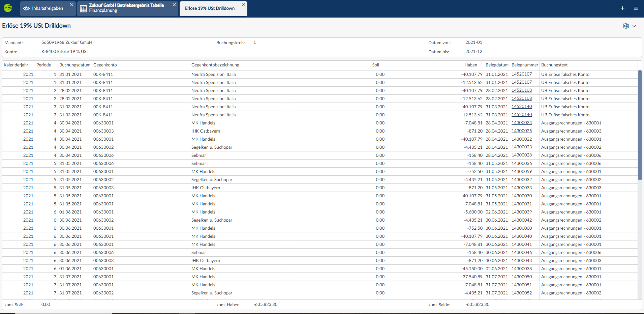Click the green app logo icon
Viewport: 644px width, 314px height.
click(8, 8)
